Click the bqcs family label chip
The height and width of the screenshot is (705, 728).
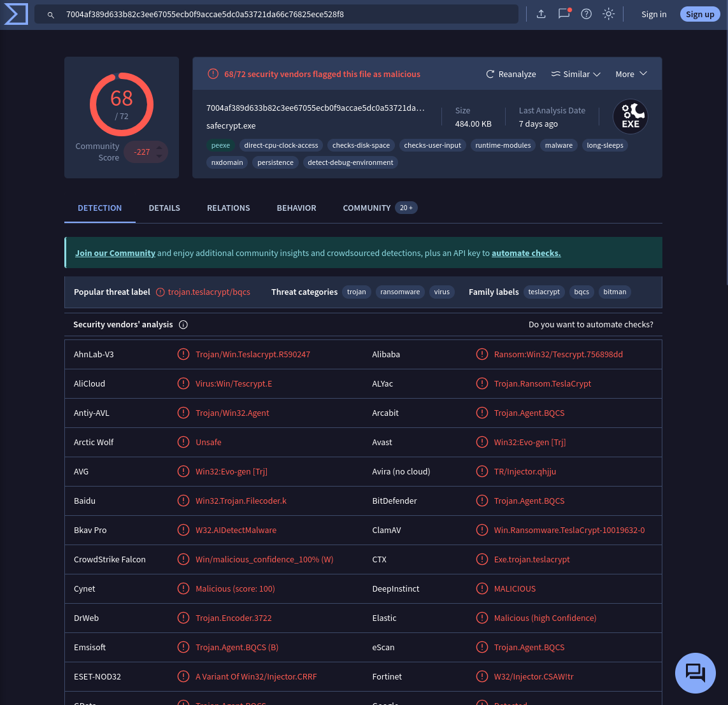582,292
